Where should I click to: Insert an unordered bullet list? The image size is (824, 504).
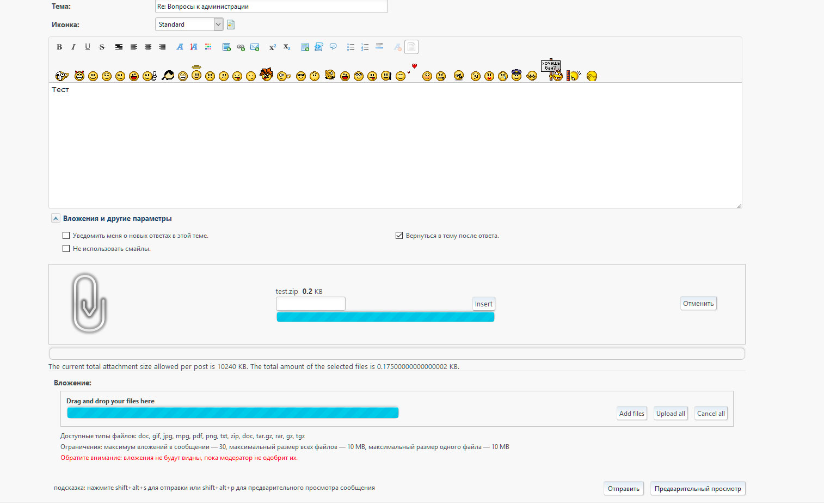pyautogui.click(x=351, y=47)
